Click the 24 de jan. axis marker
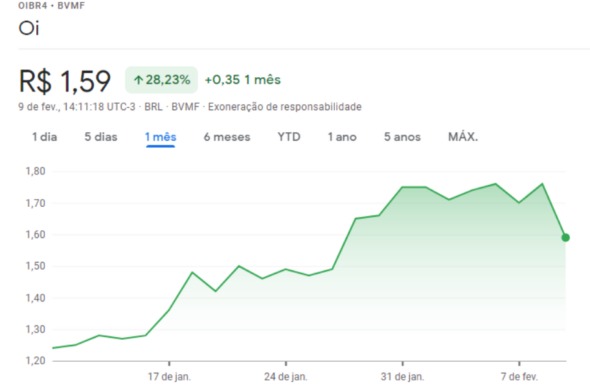This screenshot has width=590, height=389. (286, 376)
